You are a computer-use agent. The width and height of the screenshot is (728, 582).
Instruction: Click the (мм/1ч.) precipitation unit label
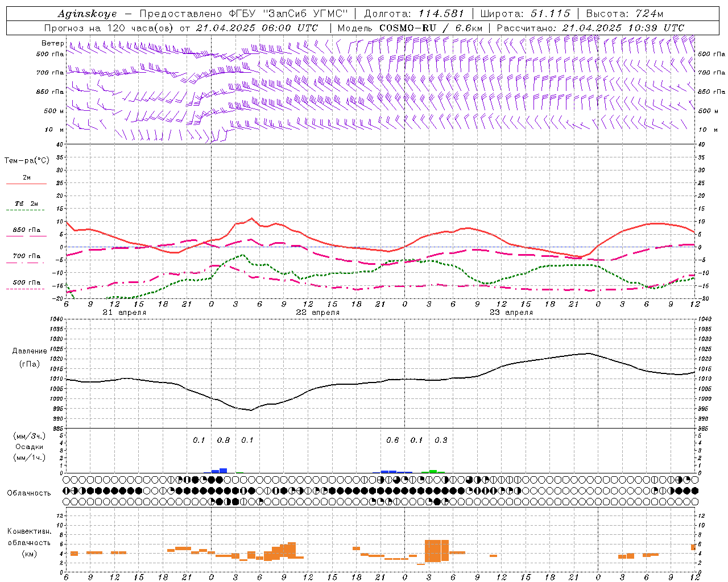pyautogui.click(x=30, y=458)
